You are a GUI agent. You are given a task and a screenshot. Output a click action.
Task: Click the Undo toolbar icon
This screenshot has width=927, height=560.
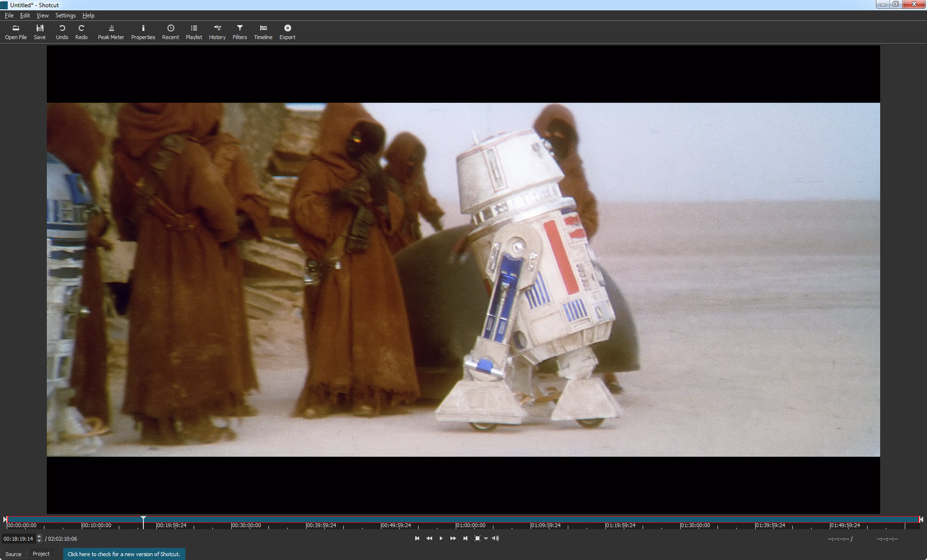pos(62,32)
